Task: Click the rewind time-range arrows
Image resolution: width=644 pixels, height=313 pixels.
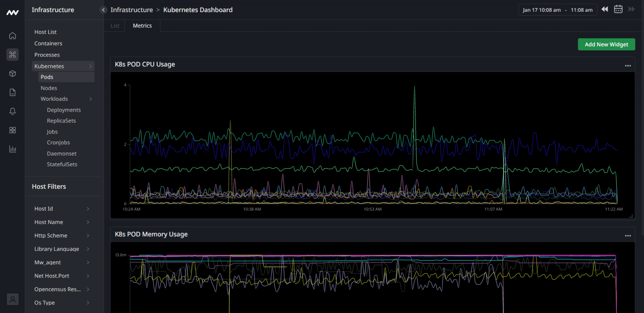Action: click(604, 9)
